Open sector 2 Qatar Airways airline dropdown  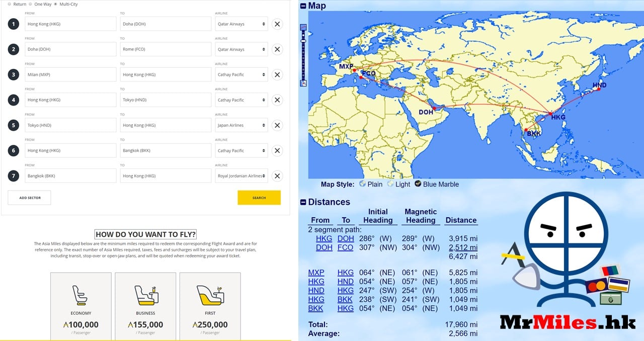[242, 49]
